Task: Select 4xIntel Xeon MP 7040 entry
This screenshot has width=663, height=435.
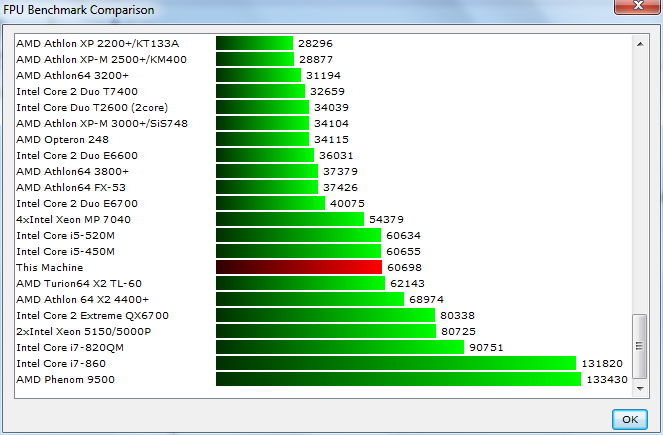Action: (74, 219)
